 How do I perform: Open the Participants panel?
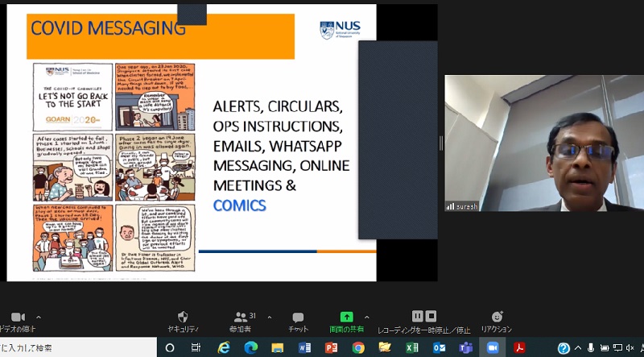pos(241,318)
